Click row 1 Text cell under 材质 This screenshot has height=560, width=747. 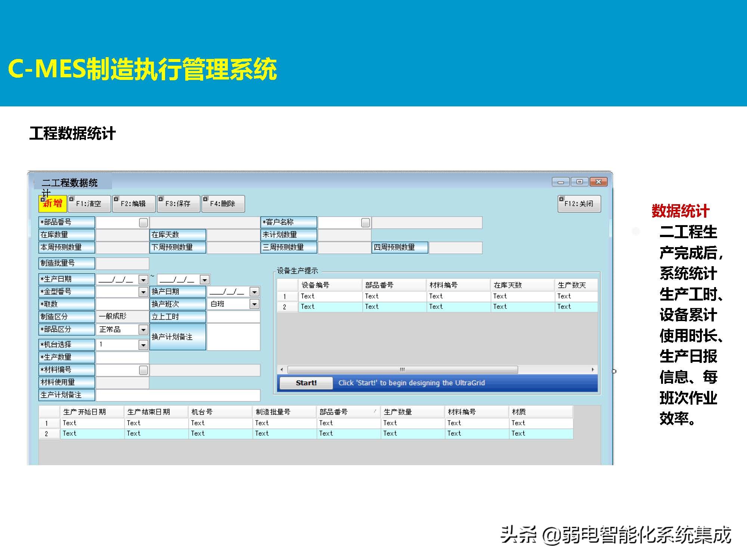(541, 423)
